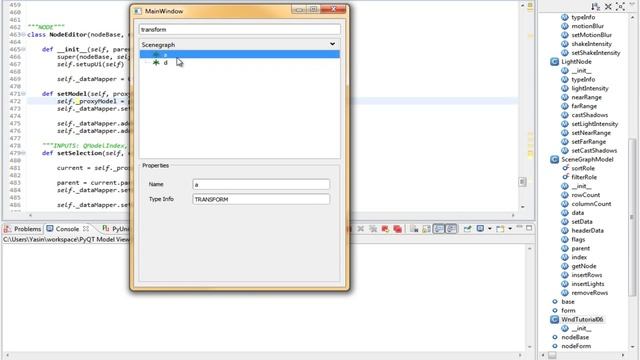Toggle second Show Console on error button

tap(451, 229)
